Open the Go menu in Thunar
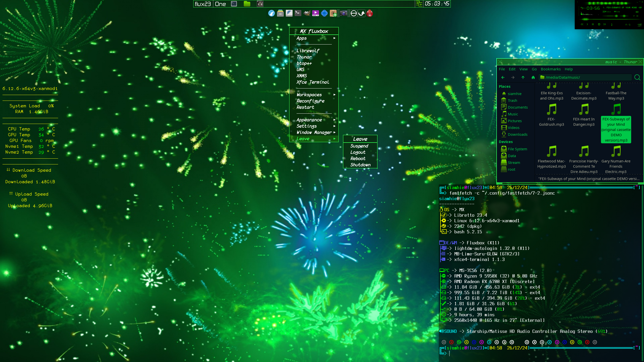The width and height of the screenshot is (644, 362). pyautogui.click(x=534, y=69)
